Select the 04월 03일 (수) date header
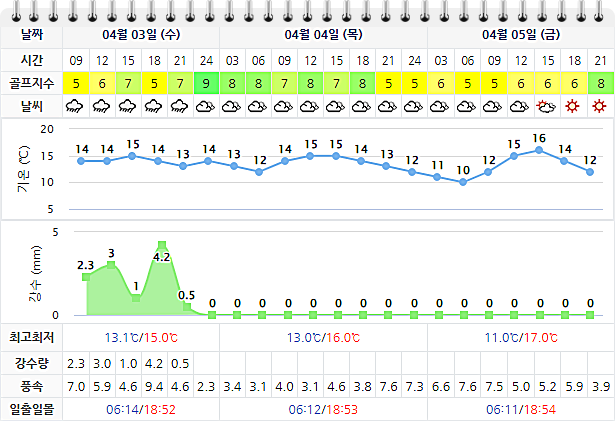 click(141, 35)
